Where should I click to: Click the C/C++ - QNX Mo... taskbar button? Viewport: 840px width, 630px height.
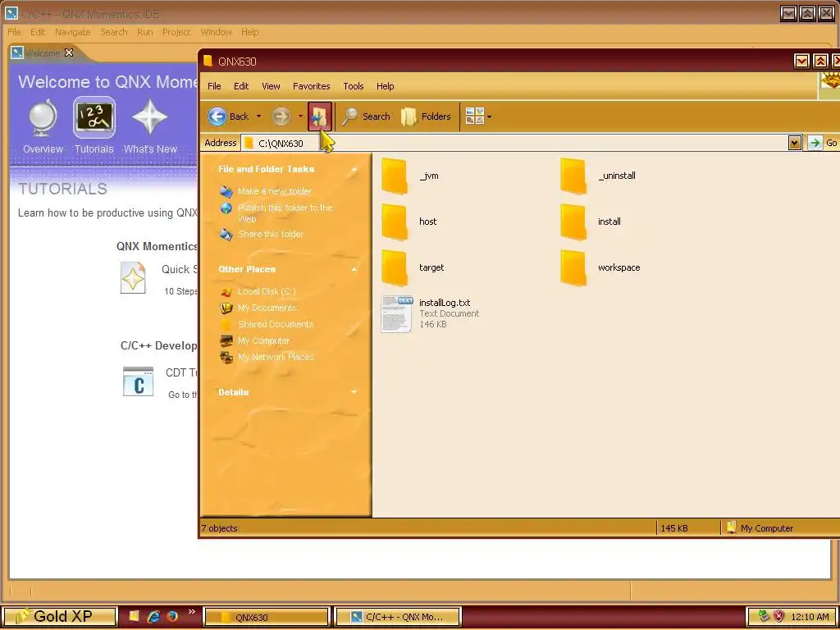coord(398,617)
